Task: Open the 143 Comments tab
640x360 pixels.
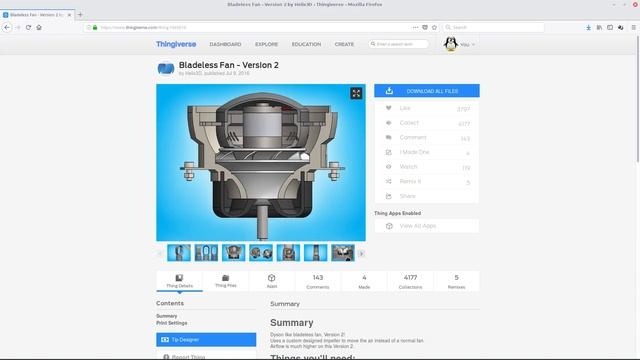Action: (x=318, y=281)
